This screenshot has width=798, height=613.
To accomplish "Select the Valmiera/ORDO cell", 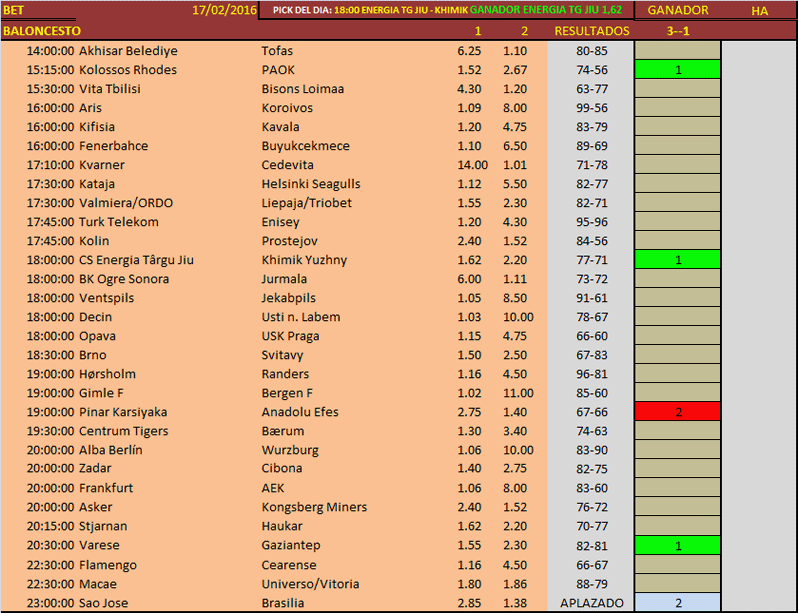I will tap(126, 203).
